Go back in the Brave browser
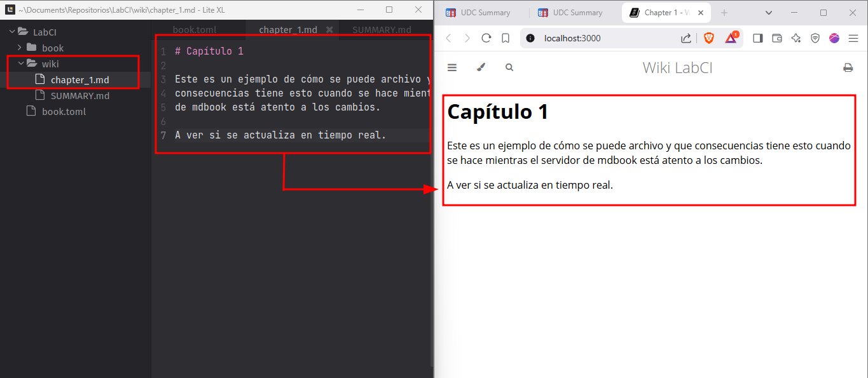This screenshot has height=378, width=868. 448,38
